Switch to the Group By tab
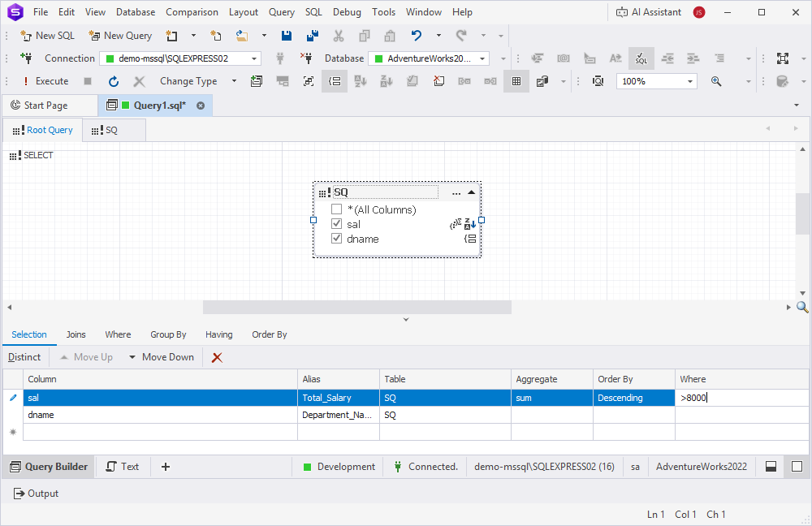Viewport: 812px width, 526px height. point(168,334)
